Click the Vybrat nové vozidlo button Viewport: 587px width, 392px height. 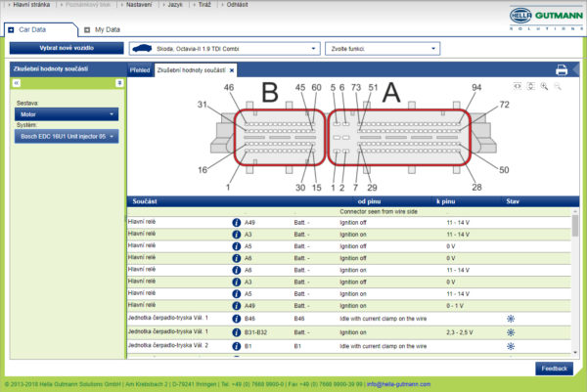click(x=67, y=48)
